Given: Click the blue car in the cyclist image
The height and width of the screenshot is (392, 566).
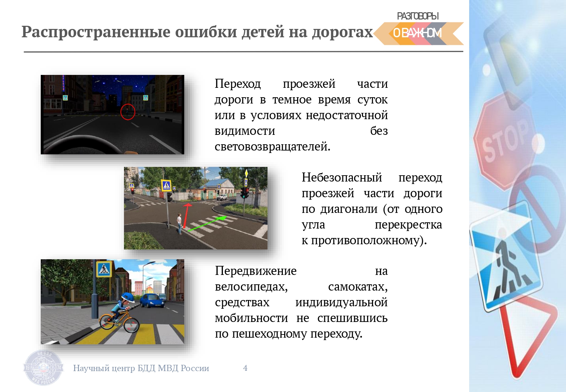Looking at the screenshot, I should point(152,300).
